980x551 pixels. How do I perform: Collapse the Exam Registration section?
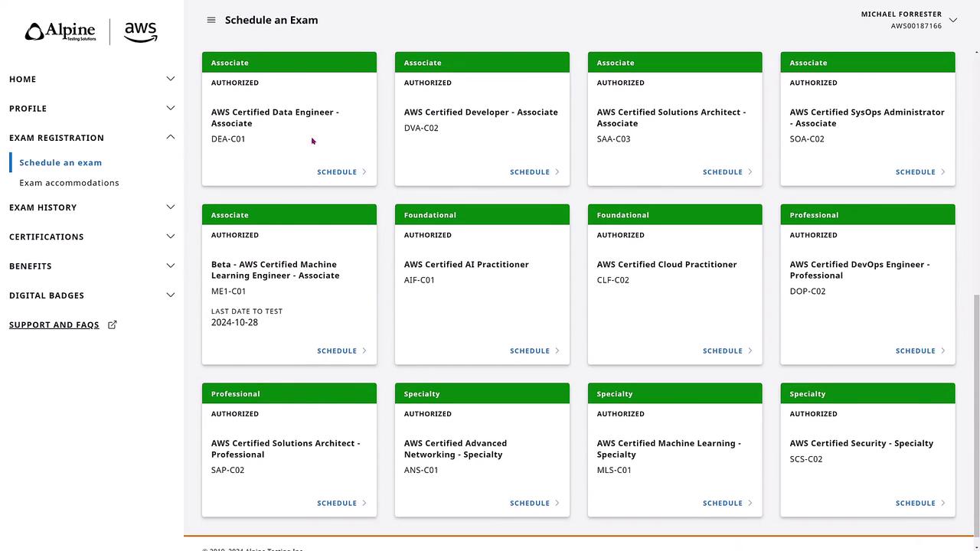[170, 137]
